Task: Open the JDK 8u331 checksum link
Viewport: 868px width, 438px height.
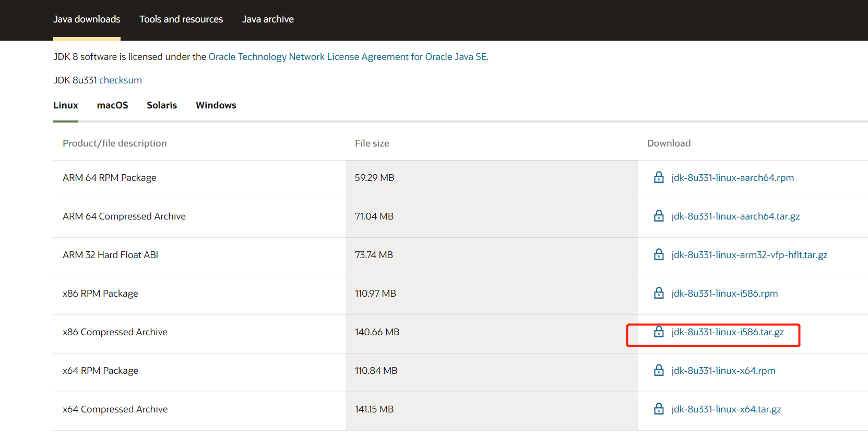Action: coord(121,80)
